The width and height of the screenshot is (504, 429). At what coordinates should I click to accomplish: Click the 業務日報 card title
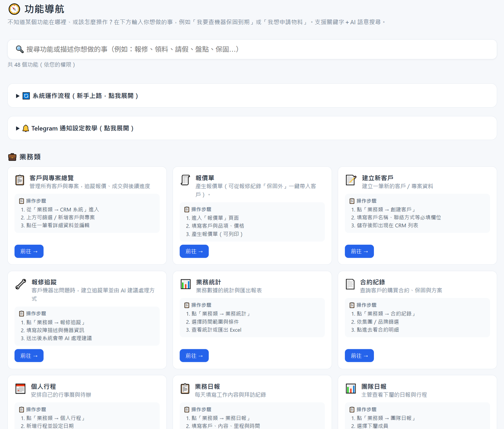[207, 386]
